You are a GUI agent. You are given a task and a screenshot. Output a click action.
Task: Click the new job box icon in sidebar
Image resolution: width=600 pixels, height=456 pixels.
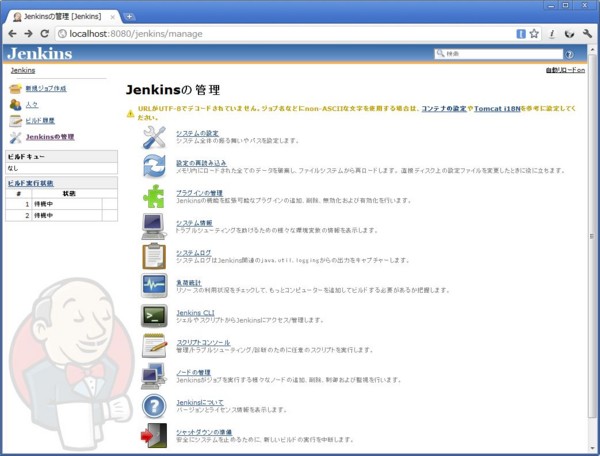16,88
